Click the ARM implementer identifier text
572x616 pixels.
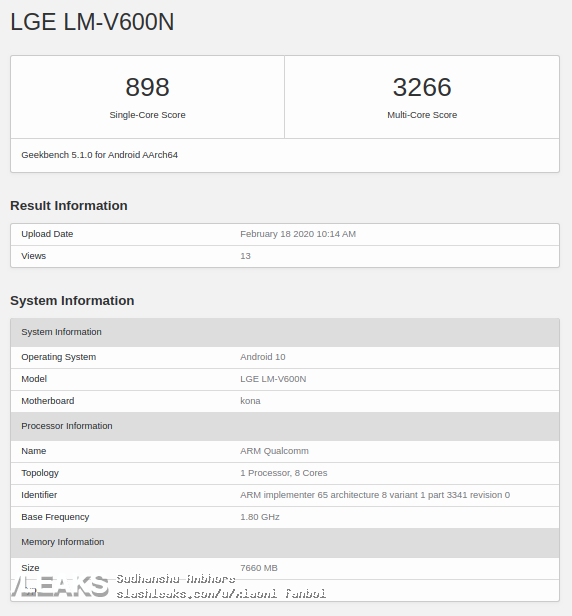point(375,495)
